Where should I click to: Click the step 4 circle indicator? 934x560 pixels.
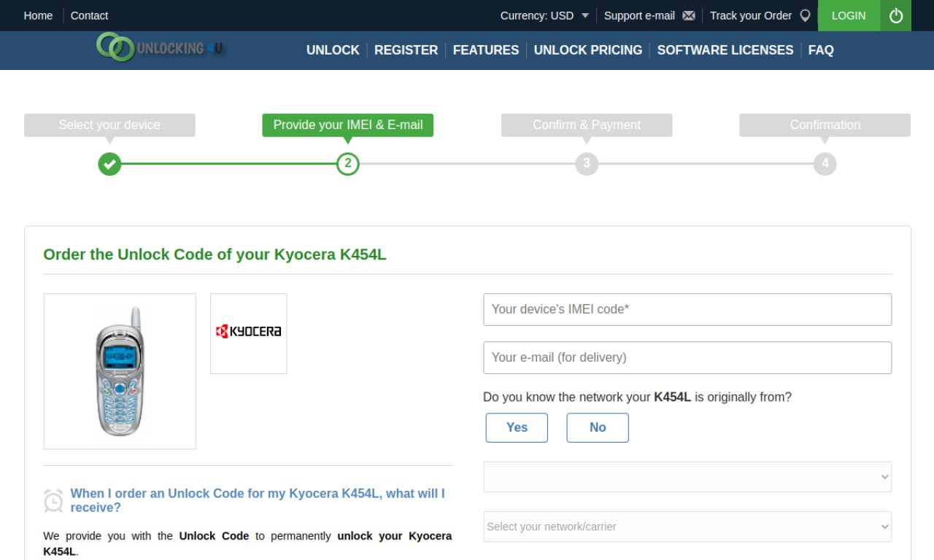coord(825,164)
